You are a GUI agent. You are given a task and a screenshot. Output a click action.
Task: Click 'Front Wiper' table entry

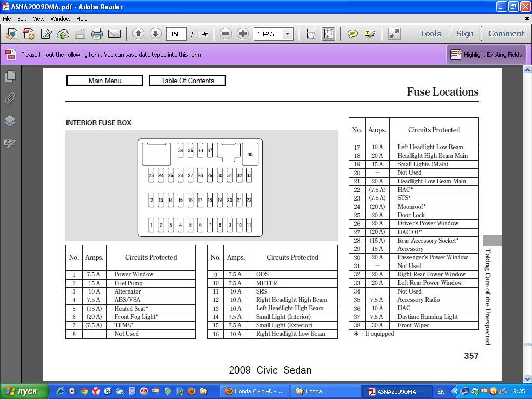(413, 325)
